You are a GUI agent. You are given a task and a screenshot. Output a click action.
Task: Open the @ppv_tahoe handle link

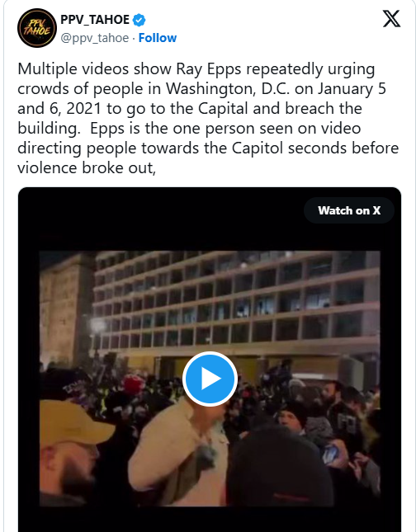point(95,38)
